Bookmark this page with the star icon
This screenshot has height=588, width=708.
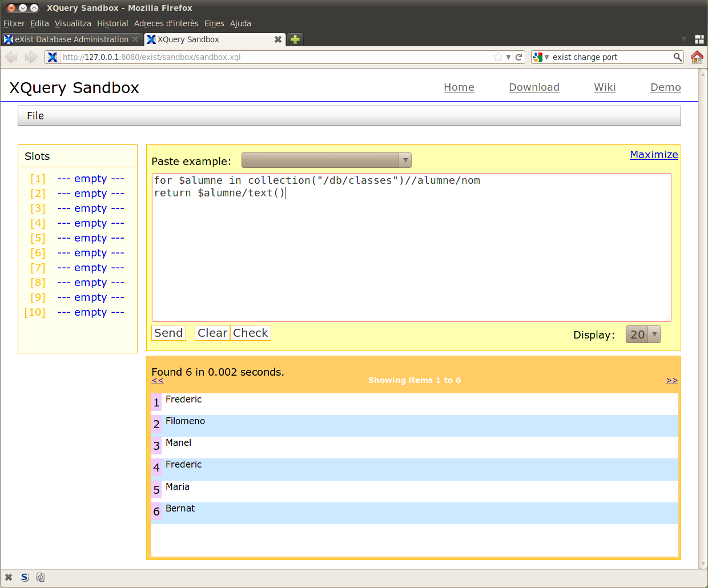[x=498, y=57]
